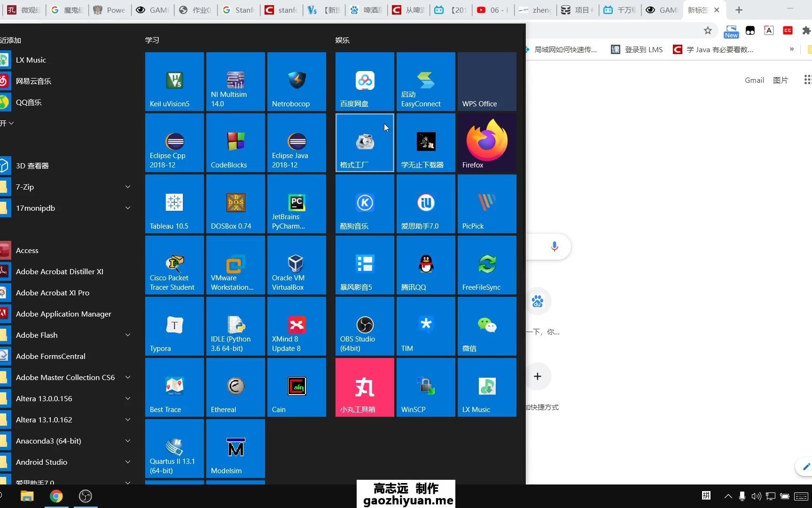Image resolution: width=812 pixels, height=508 pixels.
Task: Expand the Altera 13.1.0.162 folder
Action: tap(68, 420)
